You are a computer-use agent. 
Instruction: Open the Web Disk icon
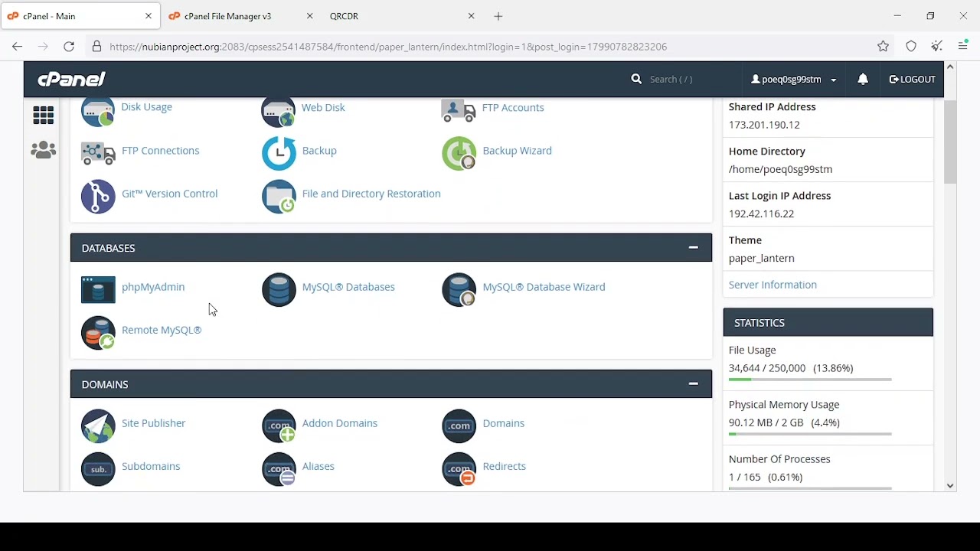coord(279,112)
